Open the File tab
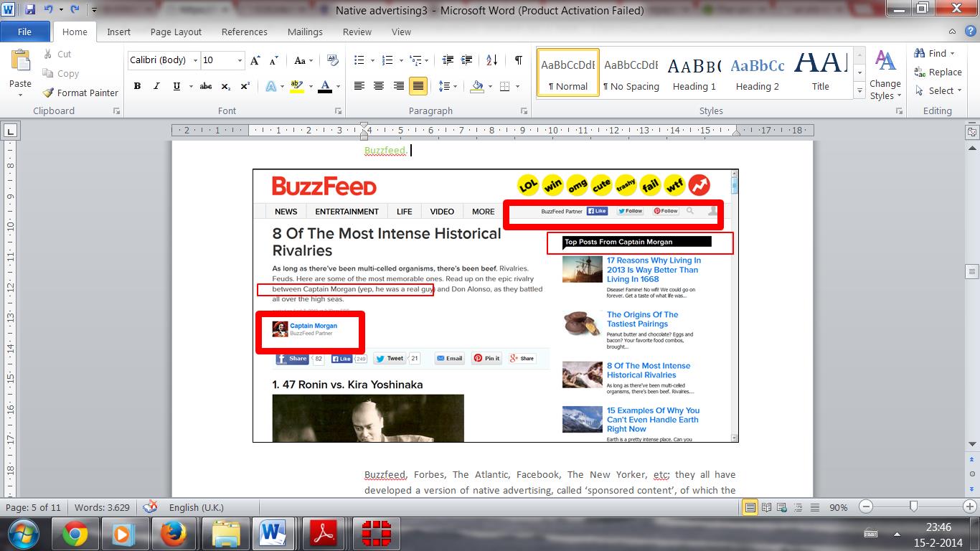Screen dimensions: 980x551 point(25,32)
